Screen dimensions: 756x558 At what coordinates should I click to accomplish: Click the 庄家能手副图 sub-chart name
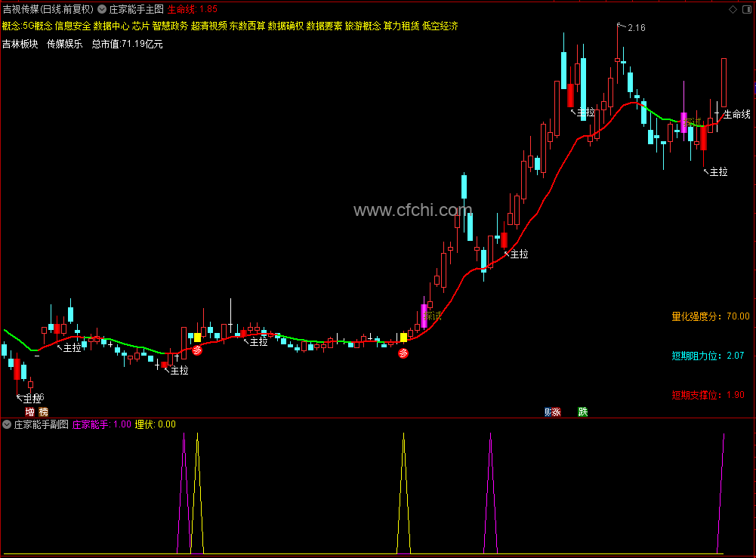(41, 424)
